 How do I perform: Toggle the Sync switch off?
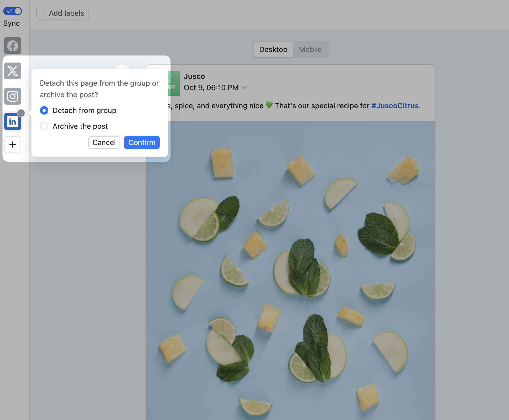[12, 11]
